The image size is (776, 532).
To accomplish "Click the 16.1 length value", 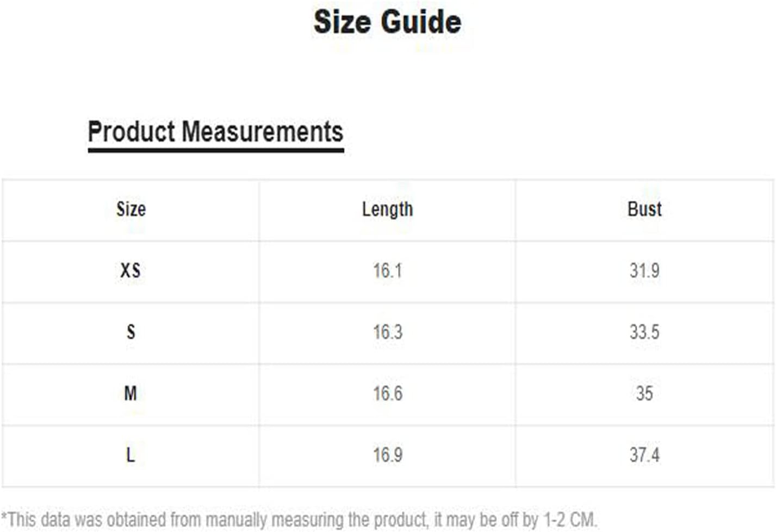I will [388, 270].
